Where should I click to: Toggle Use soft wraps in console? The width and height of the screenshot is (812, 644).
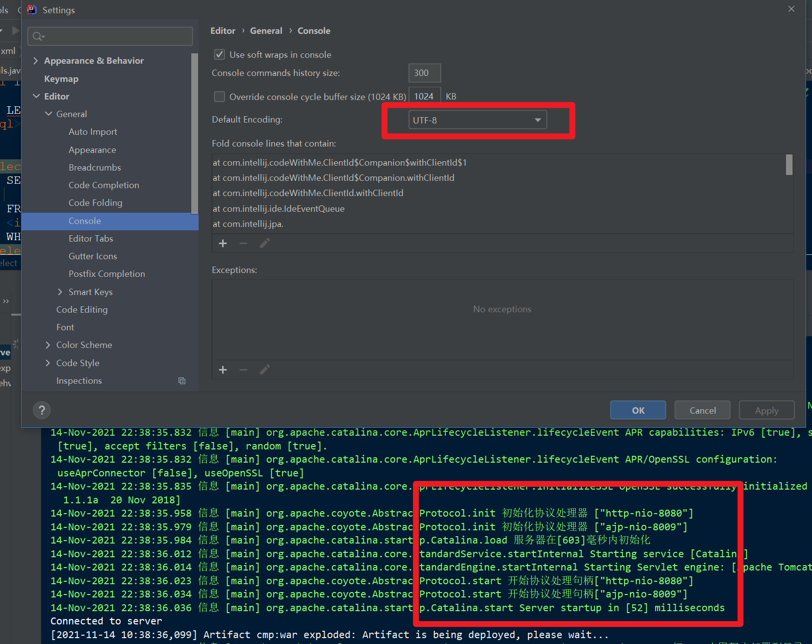point(220,54)
